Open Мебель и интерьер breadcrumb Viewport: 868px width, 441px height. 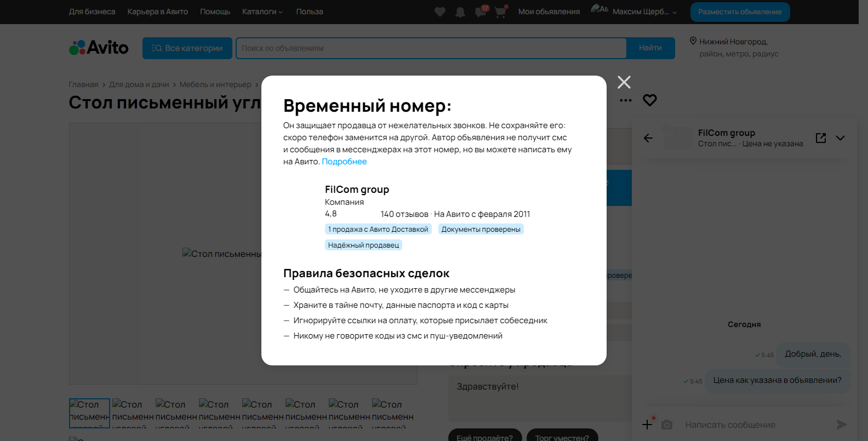pos(215,84)
